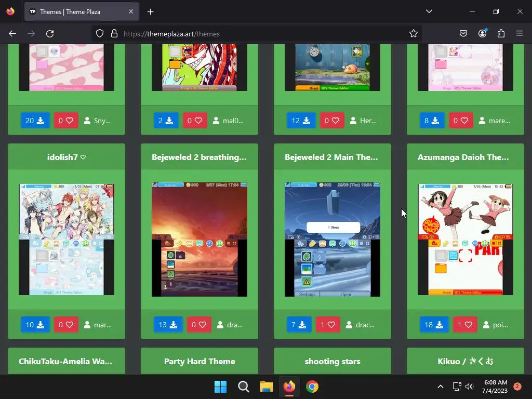
Task: Open a new browser tab
Action: point(150,12)
